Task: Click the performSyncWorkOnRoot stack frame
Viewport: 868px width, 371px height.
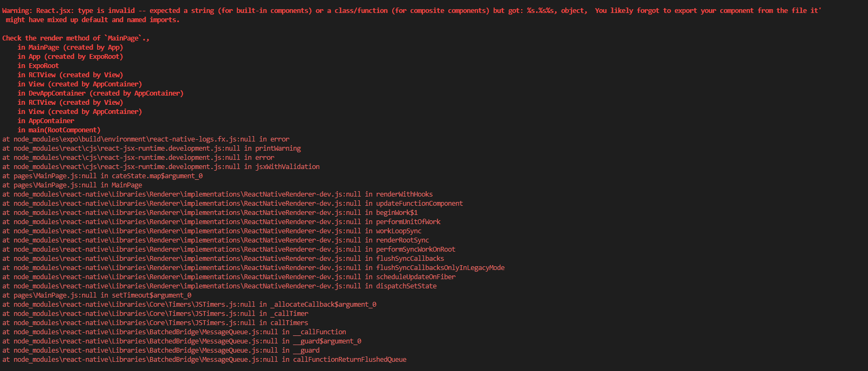Action: coord(229,249)
